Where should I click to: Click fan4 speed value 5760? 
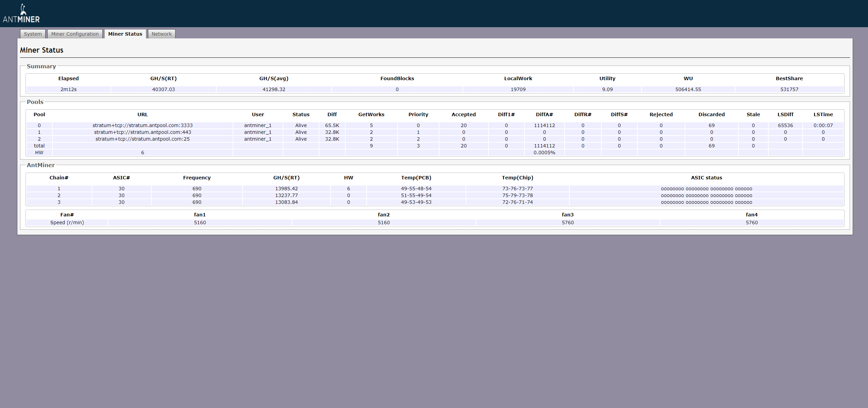(x=752, y=223)
